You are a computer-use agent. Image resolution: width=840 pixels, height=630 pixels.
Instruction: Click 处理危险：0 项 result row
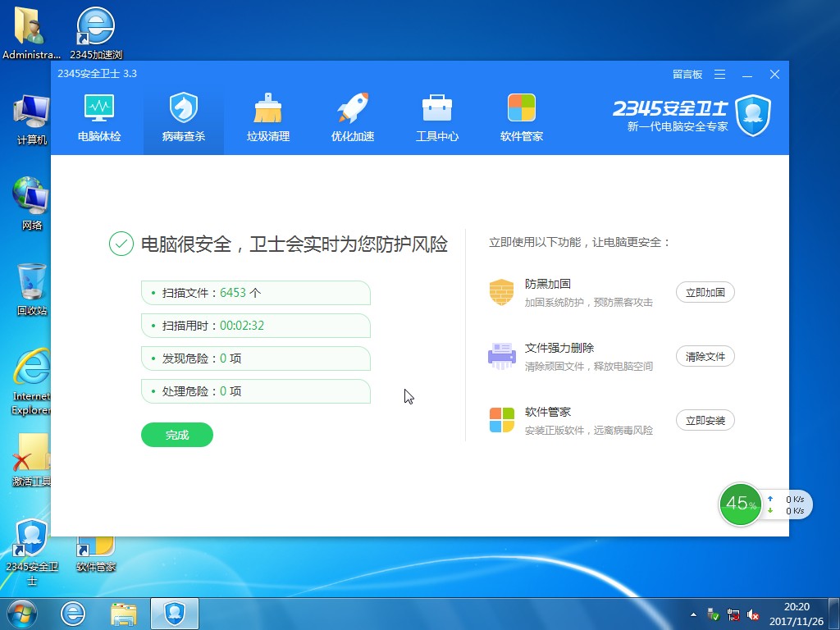coord(256,391)
